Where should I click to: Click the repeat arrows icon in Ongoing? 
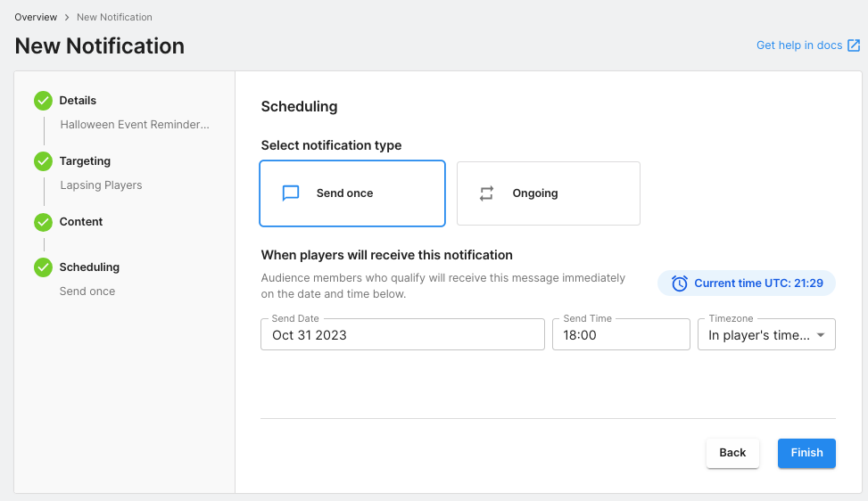(x=486, y=193)
